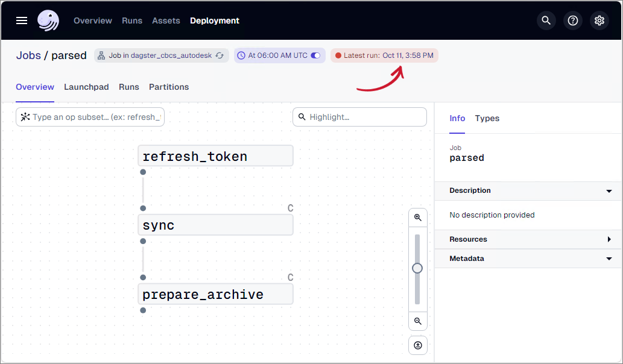
Task: Export graph with the download icon
Action: tap(417, 345)
